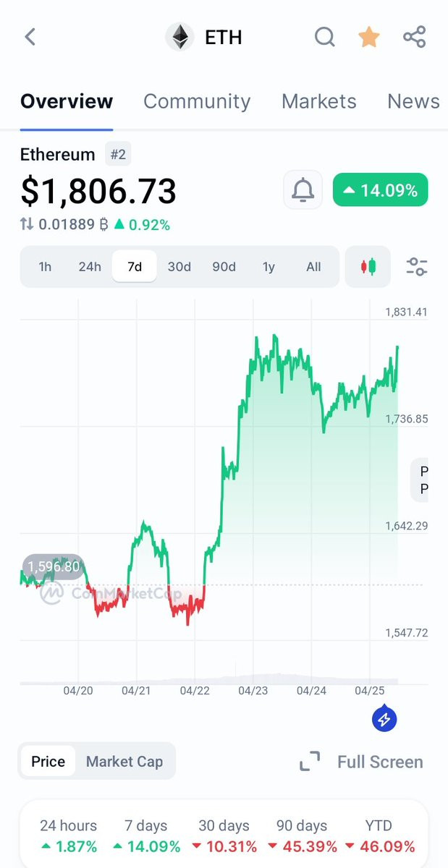Select the 24h time range

[90, 267]
